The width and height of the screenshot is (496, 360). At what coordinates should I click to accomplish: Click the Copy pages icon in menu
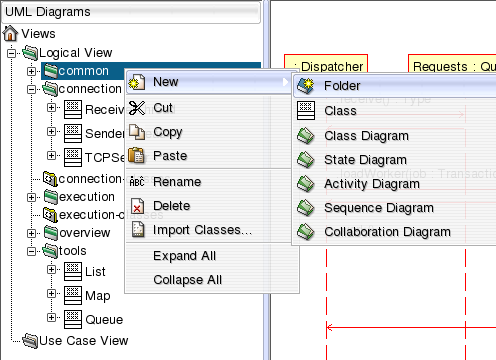point(137,132)
